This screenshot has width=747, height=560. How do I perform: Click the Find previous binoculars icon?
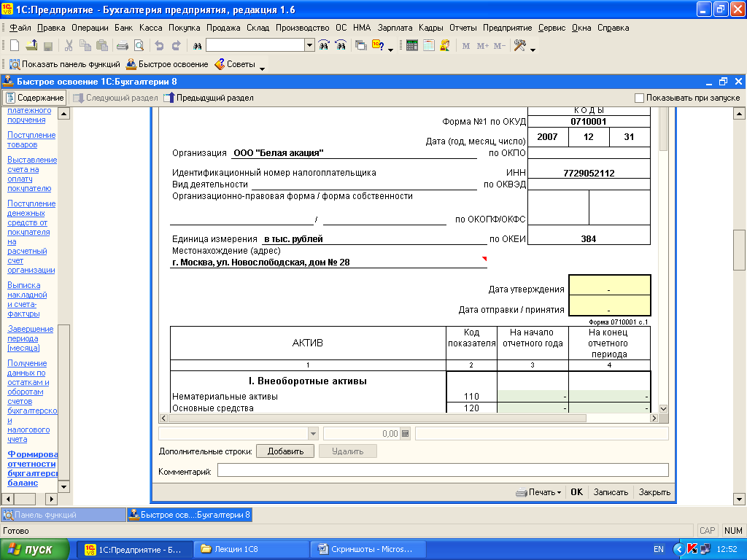click(x=341, y=46)
